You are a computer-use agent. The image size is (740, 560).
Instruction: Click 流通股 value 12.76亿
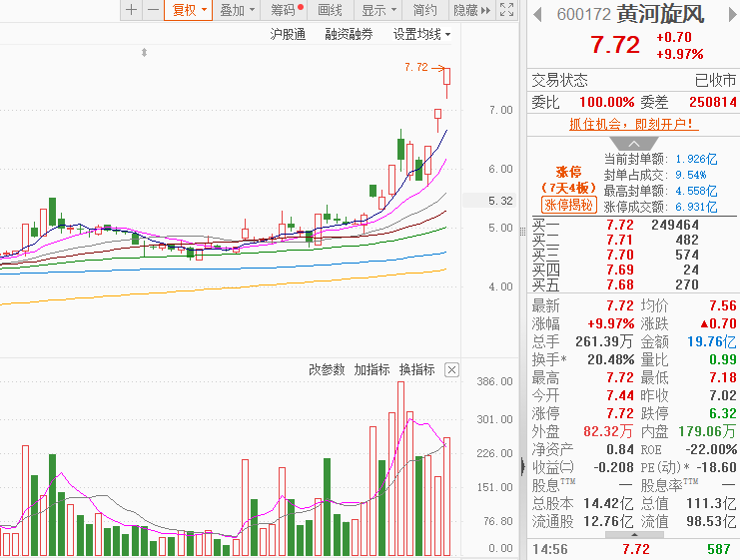(x=608, y=521)
